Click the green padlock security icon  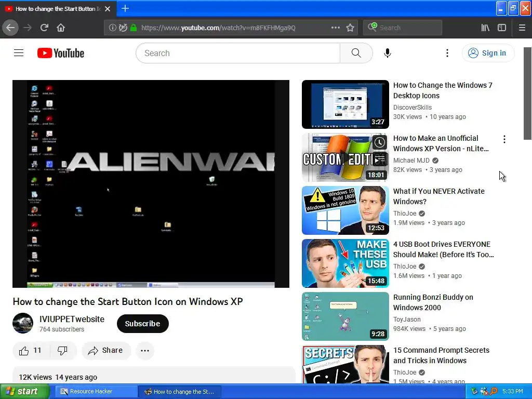(134, 28)
